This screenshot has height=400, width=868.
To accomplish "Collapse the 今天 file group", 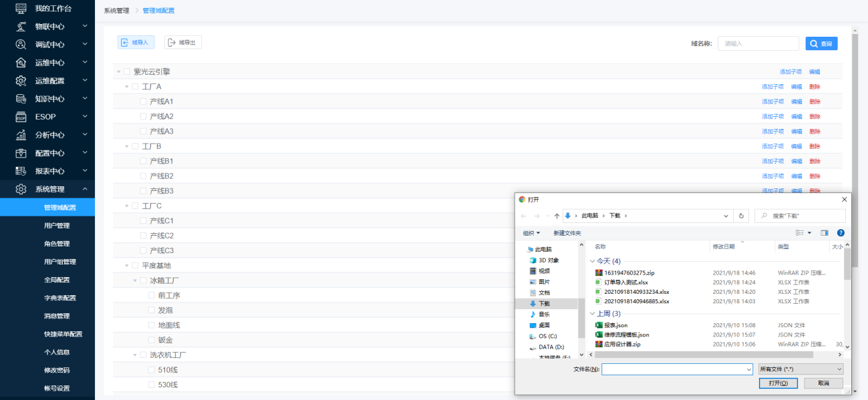I will (592, 261).
